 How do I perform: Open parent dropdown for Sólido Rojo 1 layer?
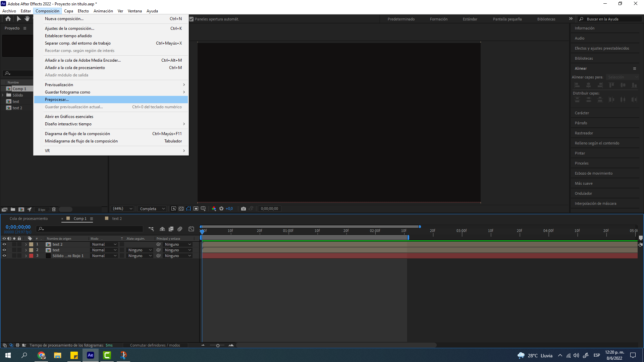pyautogui.click(x=178, y=256)
